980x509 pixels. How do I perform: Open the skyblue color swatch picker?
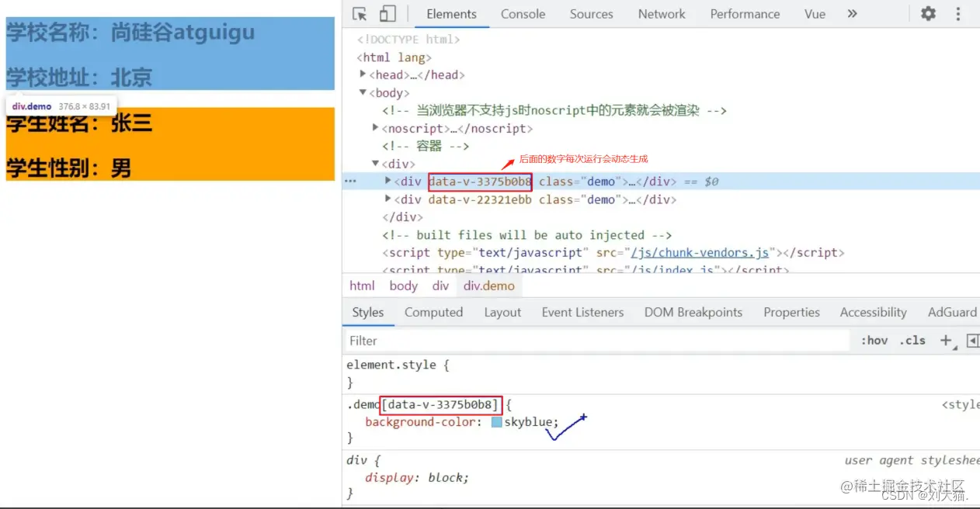[497, 422]
